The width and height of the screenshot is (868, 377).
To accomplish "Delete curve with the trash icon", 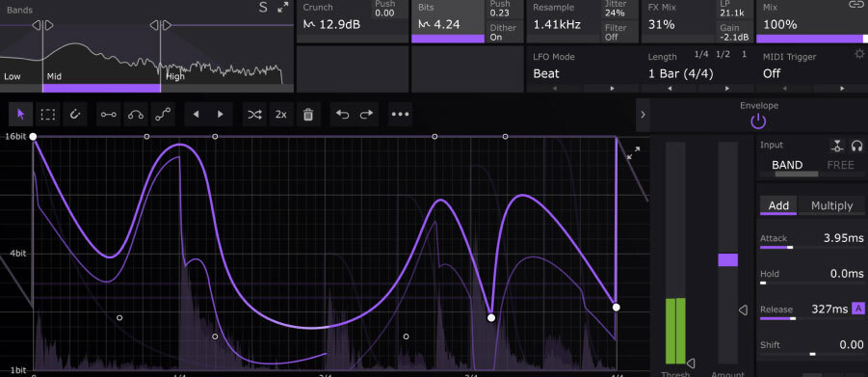I will point(308,114).
